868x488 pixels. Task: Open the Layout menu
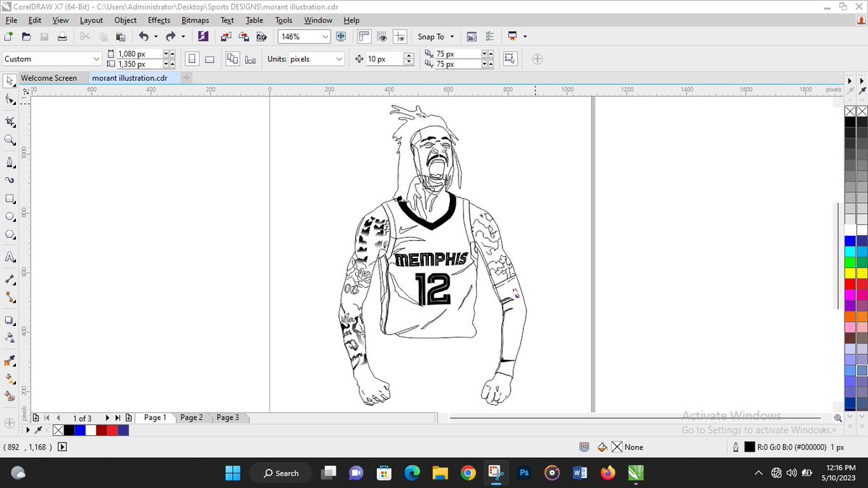click(91, 20)
